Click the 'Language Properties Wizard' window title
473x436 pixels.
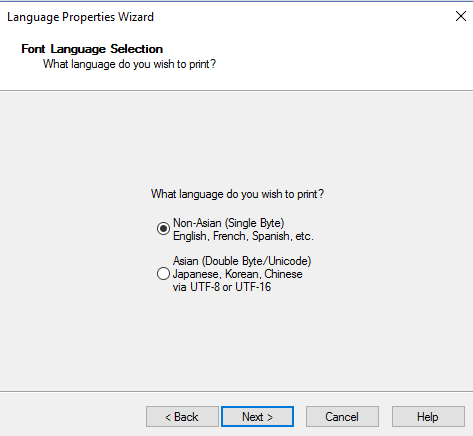coord(80,17)
